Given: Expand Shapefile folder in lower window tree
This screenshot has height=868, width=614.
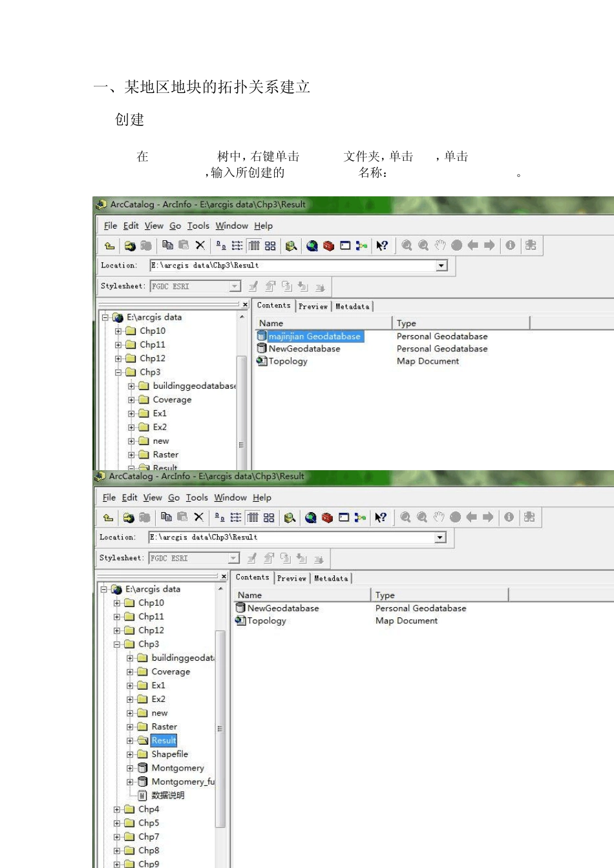Looking at the screenshot, I should pyautogui.click(x=130, y=754).
